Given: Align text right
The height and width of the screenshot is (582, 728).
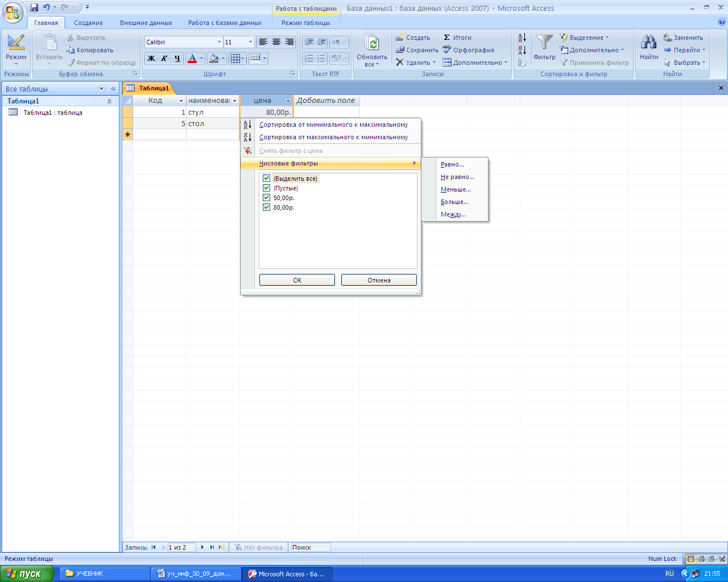Looking at the screenshot, I should [x=289, y=42].
